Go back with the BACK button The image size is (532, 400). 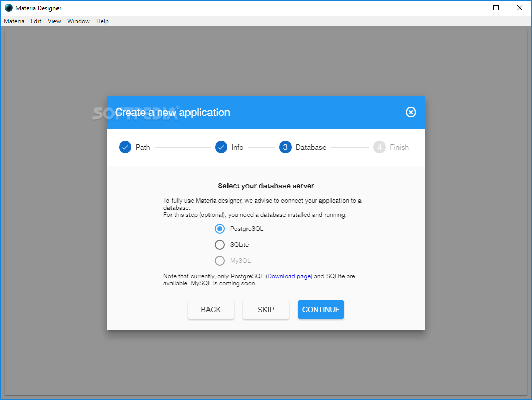click(x=211, y=310)
